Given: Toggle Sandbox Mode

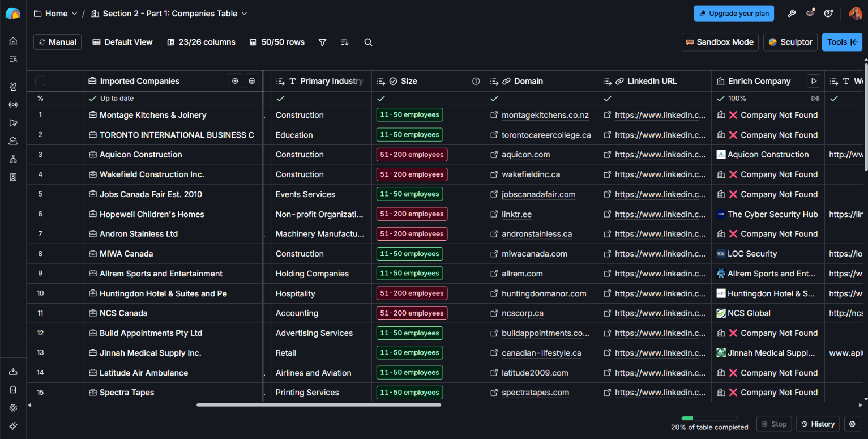Looking at the screenshot, I should tap(720, 42).
